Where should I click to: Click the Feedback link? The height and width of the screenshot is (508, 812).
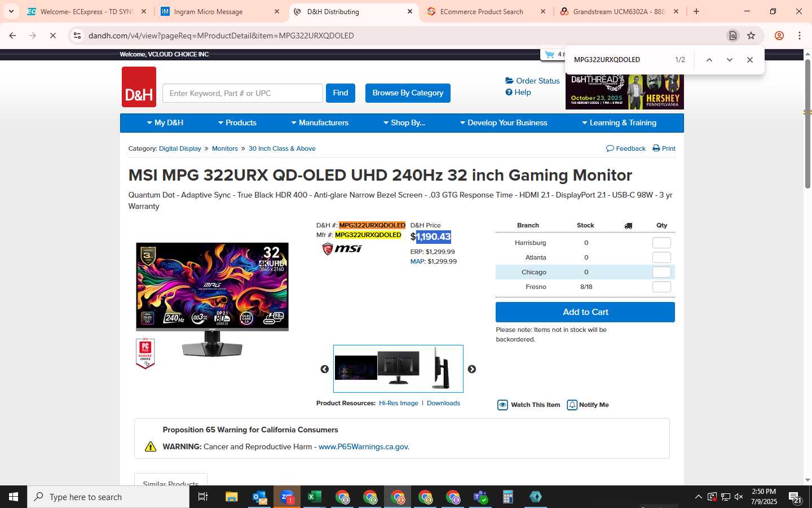pos(626,148)
